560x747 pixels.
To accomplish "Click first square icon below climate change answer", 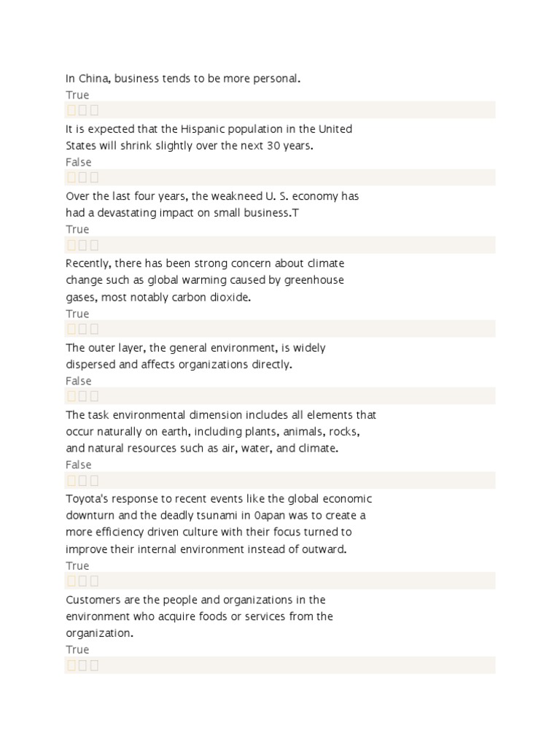I will (71, 329).
